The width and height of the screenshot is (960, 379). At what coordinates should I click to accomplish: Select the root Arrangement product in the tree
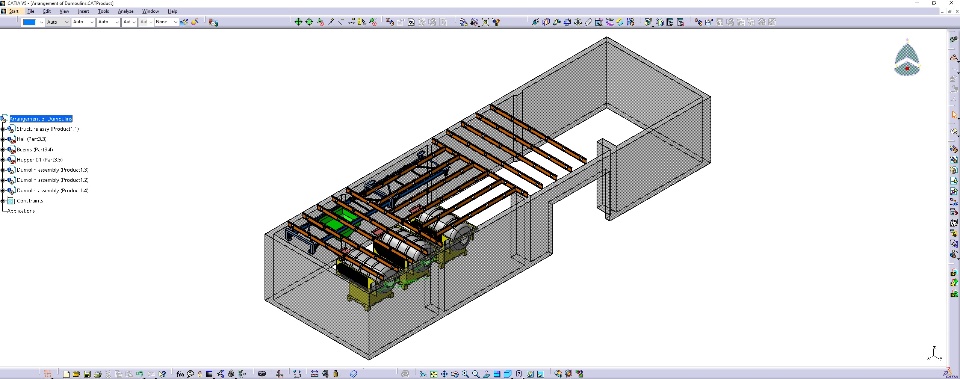point(41,119)
